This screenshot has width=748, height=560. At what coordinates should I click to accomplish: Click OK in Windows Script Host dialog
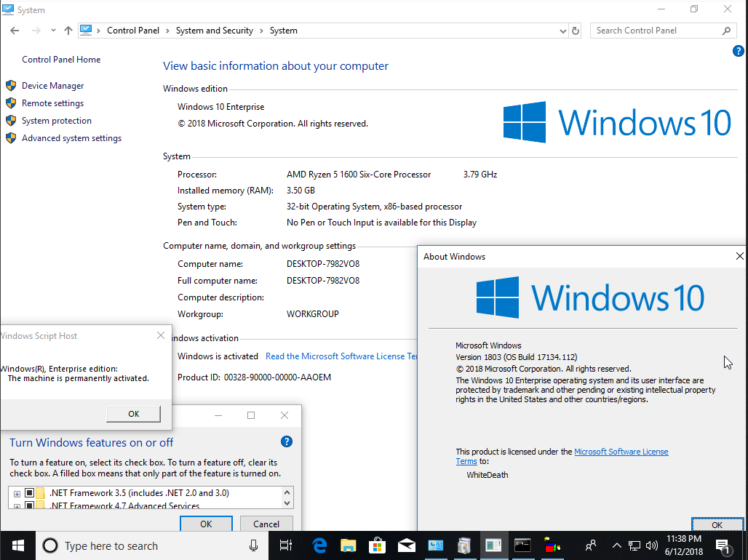pyautogui.click(x=134, y=414)
